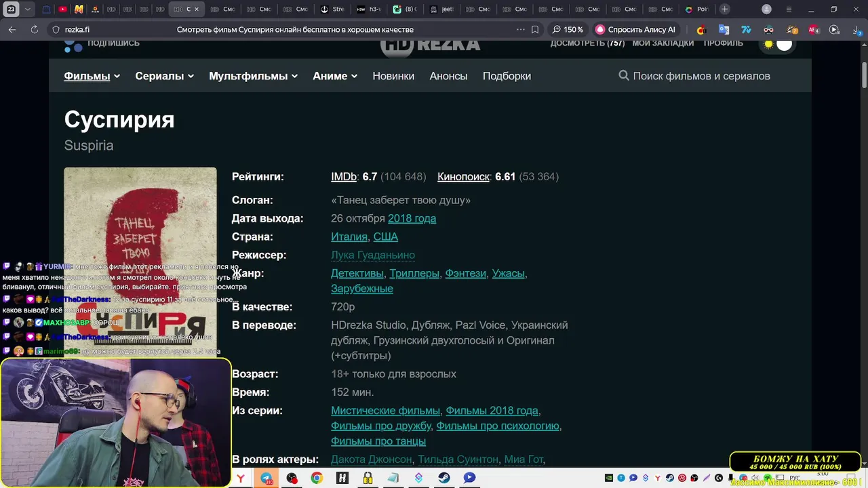Open the translate extension icon
The width and height of the screenshot is (868, 488).
coord(724,30)
